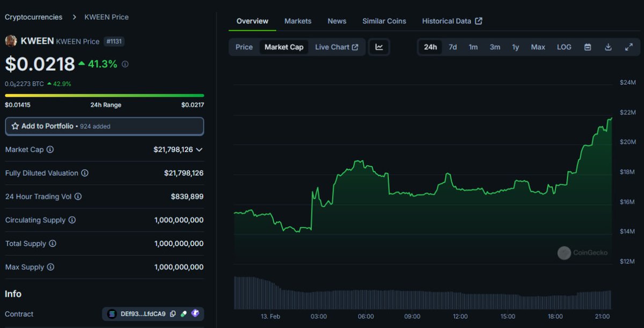The height and width of the screenshot is (328, 644).
Task: Download the chart data
Action: 608,47
